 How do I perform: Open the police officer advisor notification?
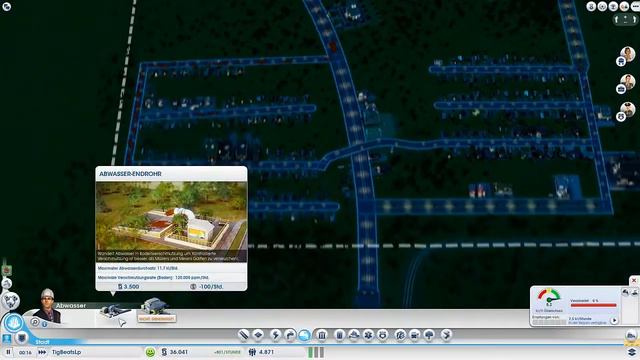pyautogui.click(x=627, y=110)
